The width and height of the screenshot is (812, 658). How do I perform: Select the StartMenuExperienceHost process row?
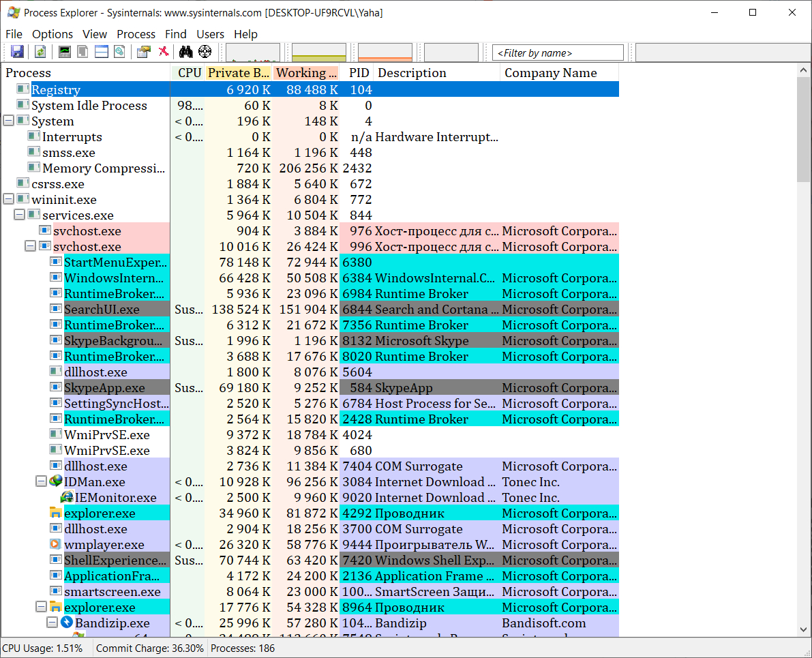tap(311, 262)
